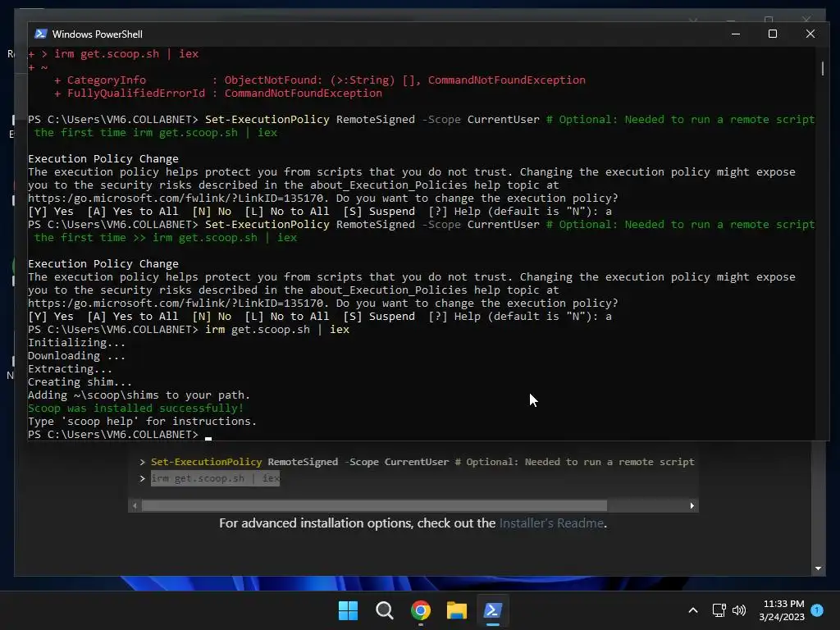This screenshot has width=840, height=630.
Task: Open File Explorer from the taskbar
Action: click(457, 610)
